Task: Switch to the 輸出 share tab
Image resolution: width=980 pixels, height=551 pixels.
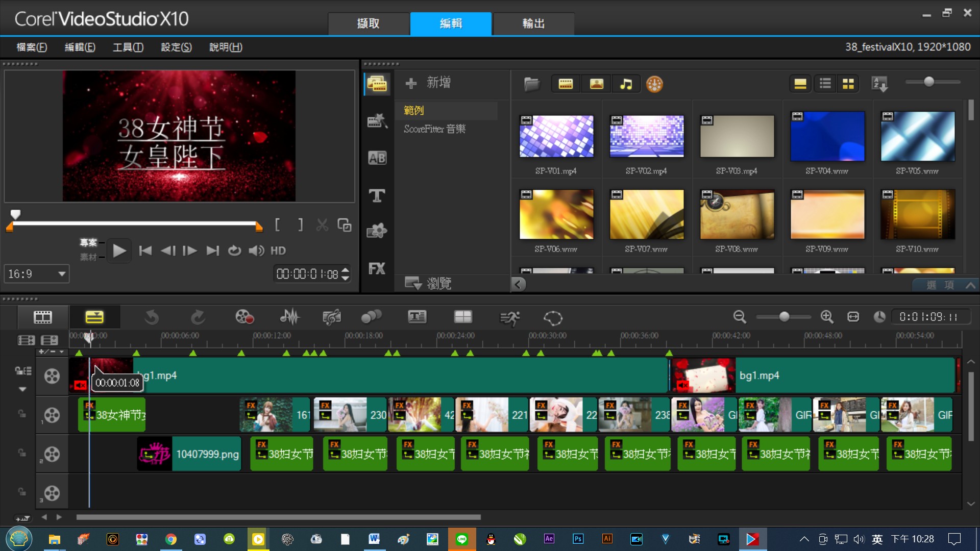Action: click(534, 23)
